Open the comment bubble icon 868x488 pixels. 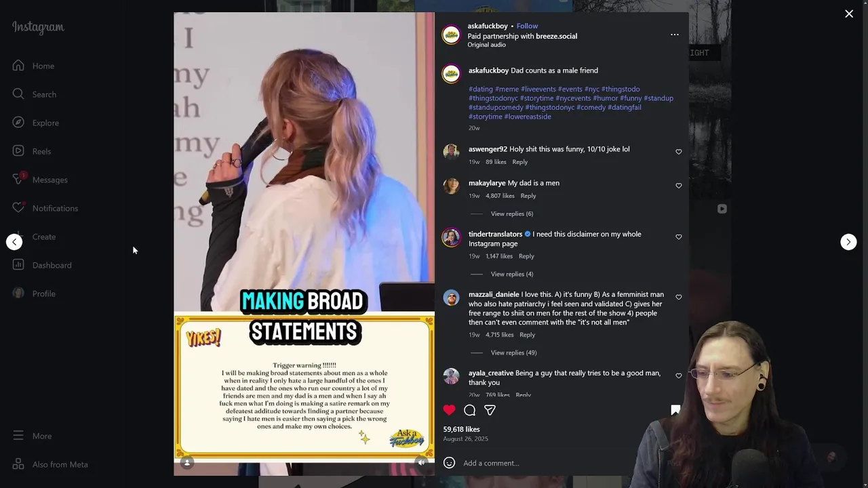click(x=469, y=410)
